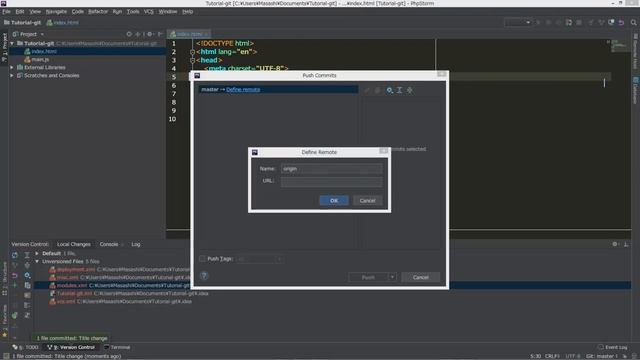Click Favorites star on left sidebar
The height and width of the screenshot is (360, 640).
pyautogui.click(x=4, y=335)
